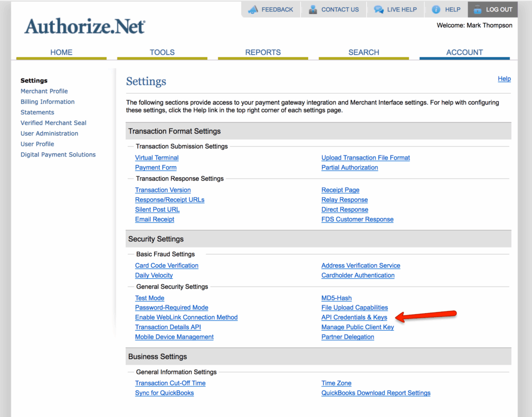Open the SEARCH tab

pos(364,52)
